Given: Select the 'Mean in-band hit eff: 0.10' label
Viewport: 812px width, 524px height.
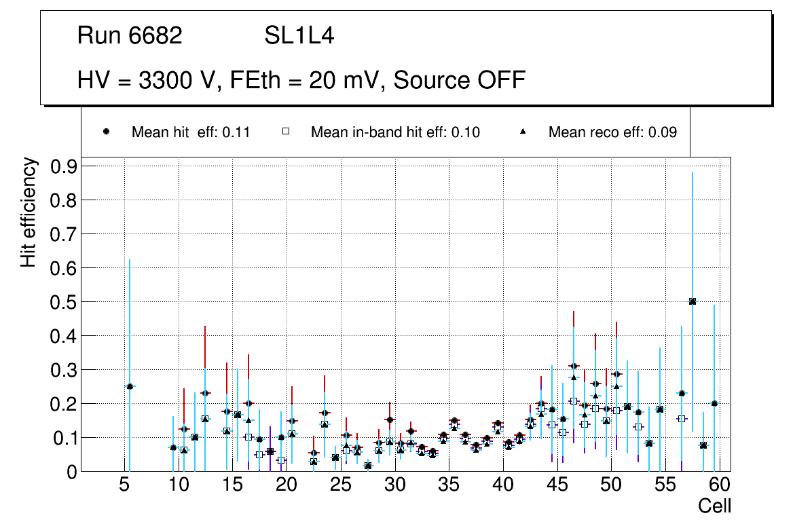Looking at the screenshot, I should pos(395,132).
